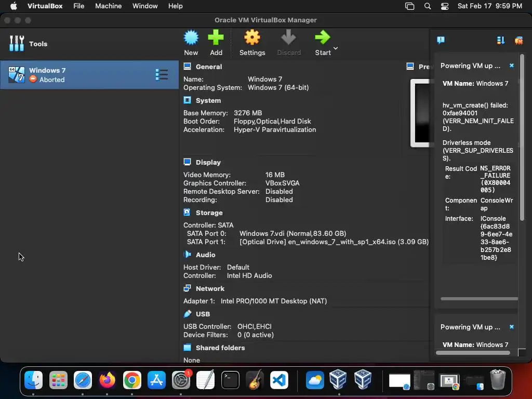Click the horizontal scrollbar under the error details

[x=479, y=299]
